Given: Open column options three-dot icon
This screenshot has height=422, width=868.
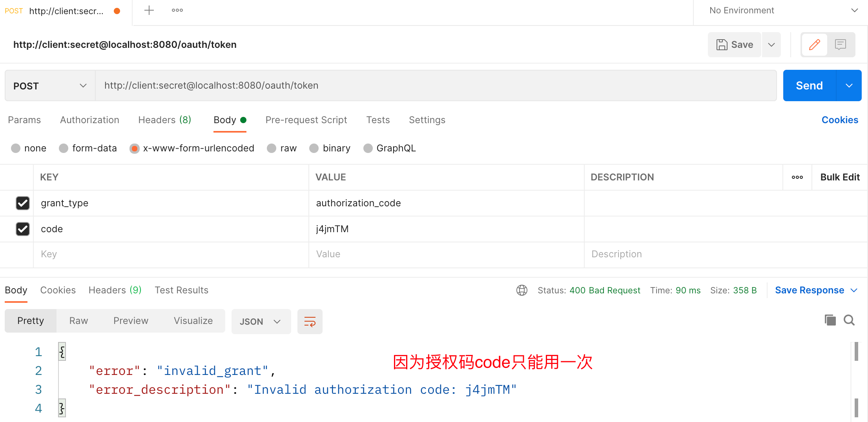Looking at the screenshot, I should tap(797, 177).
